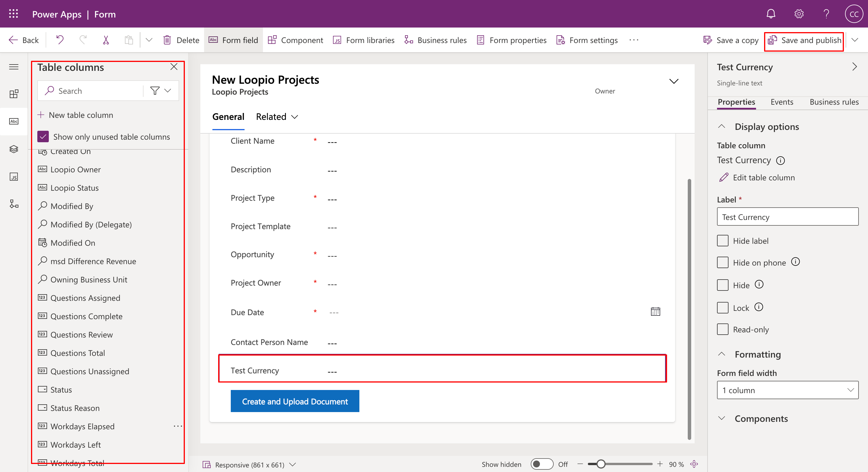This screenshot has height=472, width=868.
Task: Toggle the hamburger navigation menu
Action: (x=14, y=67)
